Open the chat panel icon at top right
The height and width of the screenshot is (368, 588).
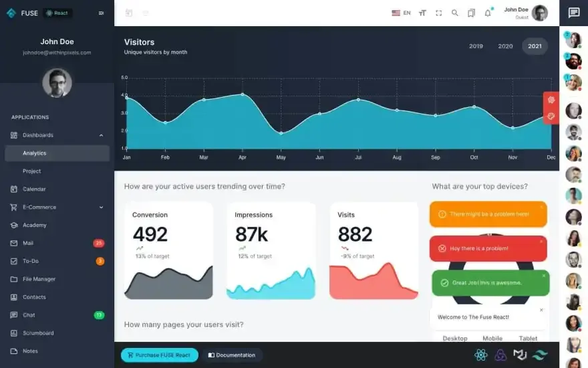(573, 13)
